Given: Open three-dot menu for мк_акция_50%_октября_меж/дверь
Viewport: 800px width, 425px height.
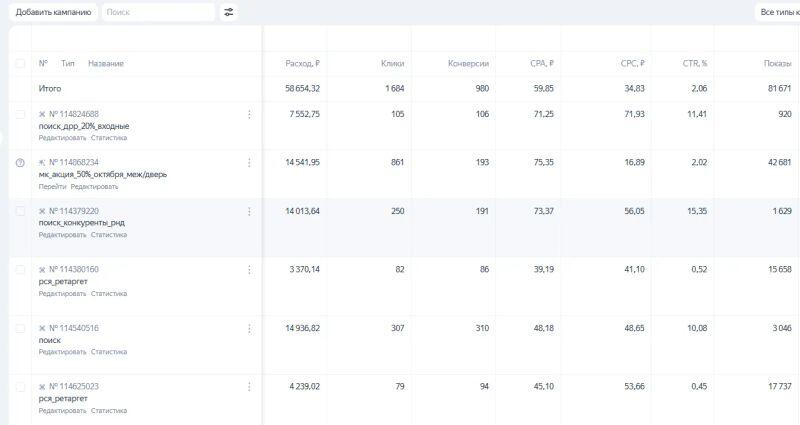Looking at the screenshot, I should [249, 162].
